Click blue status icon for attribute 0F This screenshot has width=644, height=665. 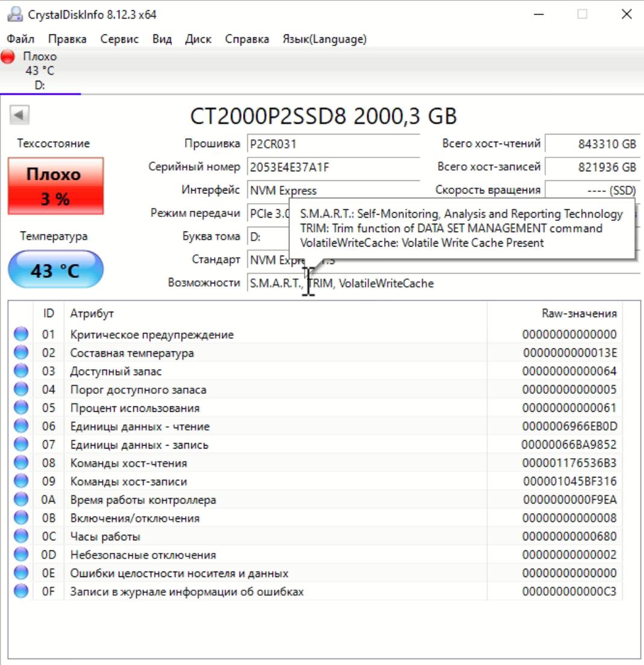click(x=21, y=591)
